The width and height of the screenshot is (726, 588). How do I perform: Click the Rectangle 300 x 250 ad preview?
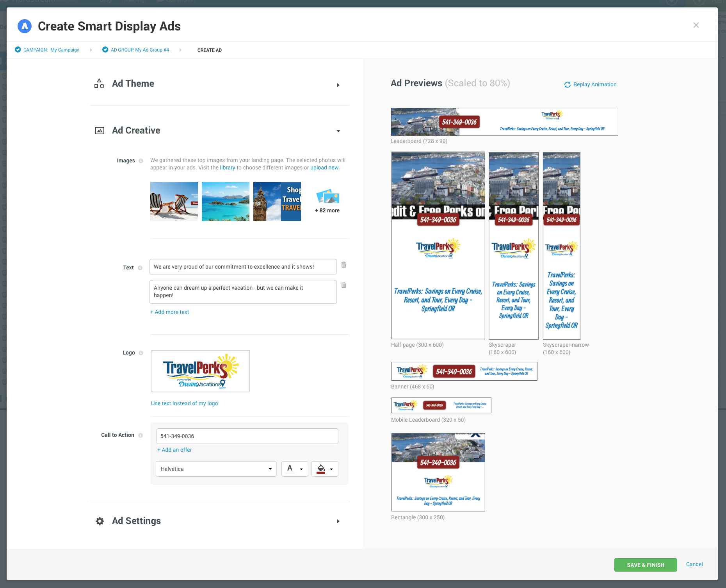[x=438, y=472]
